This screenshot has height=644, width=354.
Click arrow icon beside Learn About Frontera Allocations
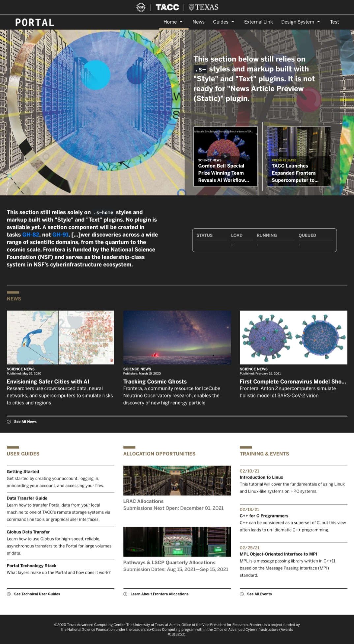coord(125,594)
